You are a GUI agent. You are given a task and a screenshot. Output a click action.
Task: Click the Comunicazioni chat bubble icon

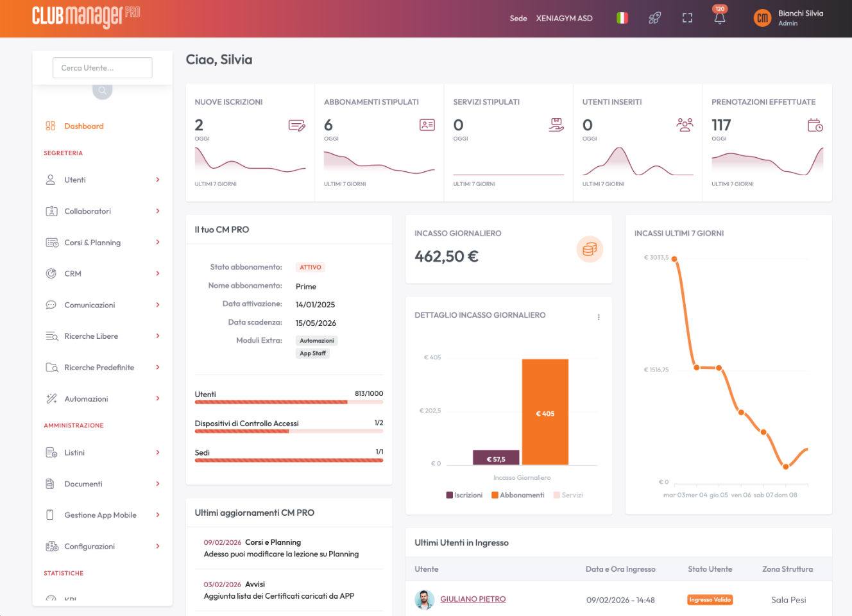(x=51, y=305)
